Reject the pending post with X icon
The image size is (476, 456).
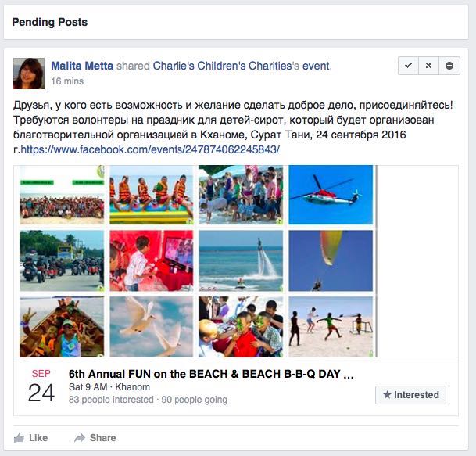click(428, 66)
